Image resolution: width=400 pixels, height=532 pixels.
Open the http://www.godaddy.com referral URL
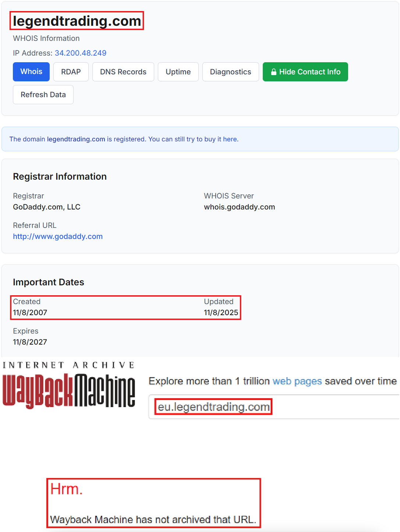click(58, 236)
